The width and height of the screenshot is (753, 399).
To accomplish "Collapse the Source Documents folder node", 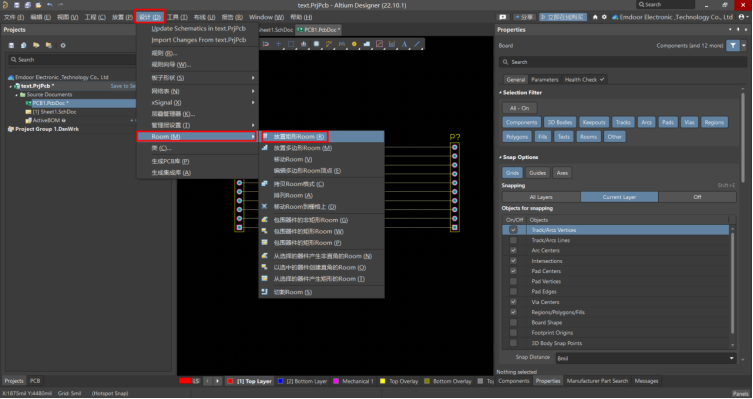I will (x=16, y=95).
